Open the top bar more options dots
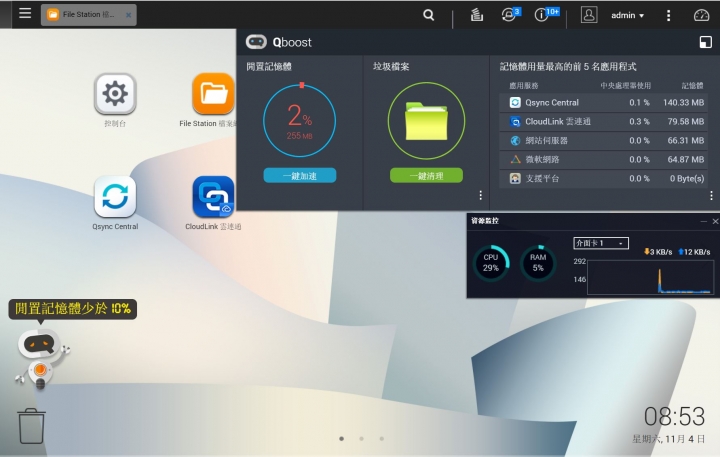720x457 pixels. (668, 16)
